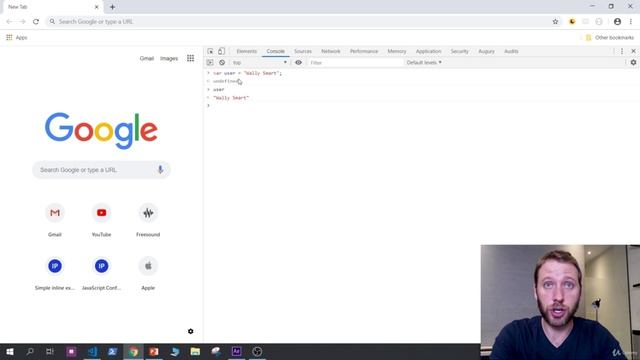Open After Effects from taskbar
The image size is (640, 360).
[x=236, y=351]
